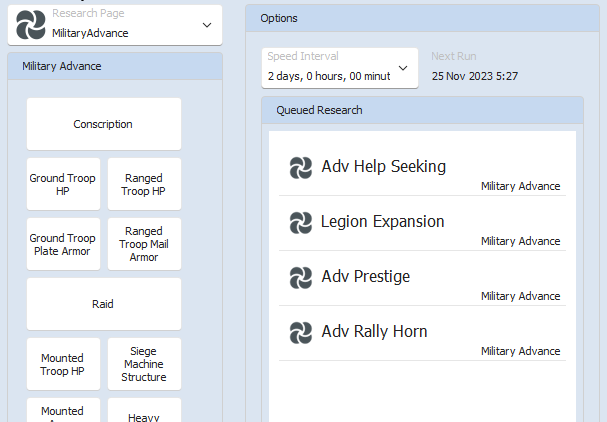Choose Mounted Troop HP research

(x=62, y=364)
